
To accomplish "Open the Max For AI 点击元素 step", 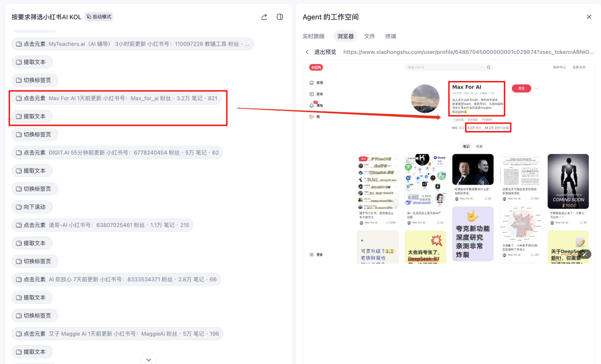I will (116, 98).
